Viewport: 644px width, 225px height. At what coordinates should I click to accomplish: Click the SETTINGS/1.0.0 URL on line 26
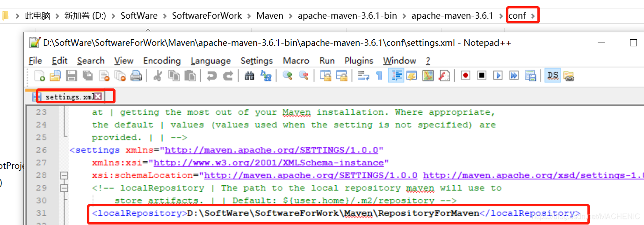point(271,150)
